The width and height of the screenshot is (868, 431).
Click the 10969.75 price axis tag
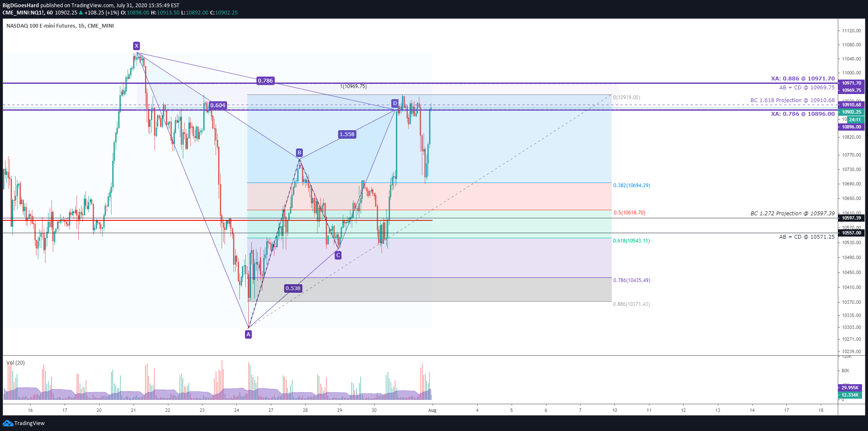(851, 90)
